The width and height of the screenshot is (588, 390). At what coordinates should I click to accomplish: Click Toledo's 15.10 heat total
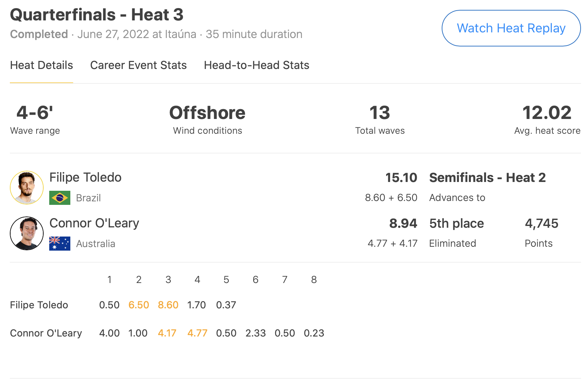(x=401, y=178)
